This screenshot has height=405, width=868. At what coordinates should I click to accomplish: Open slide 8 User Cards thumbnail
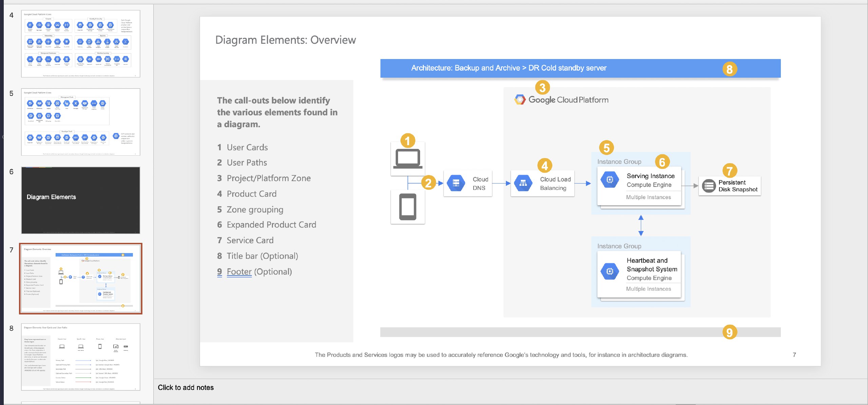click(81, 357)
